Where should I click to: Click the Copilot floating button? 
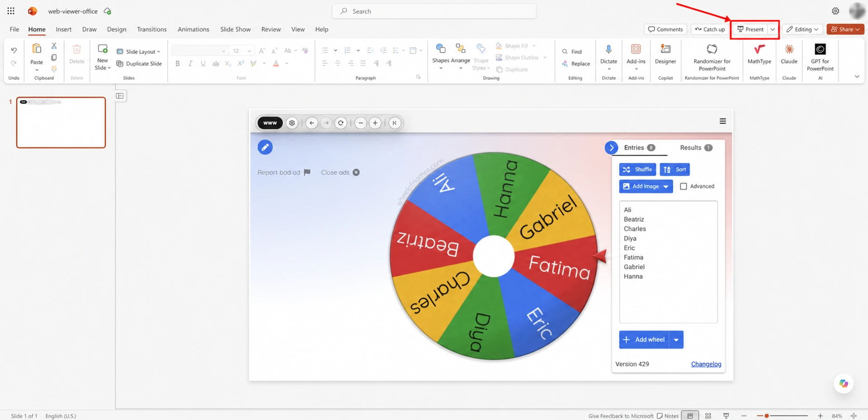pos(844,383)
